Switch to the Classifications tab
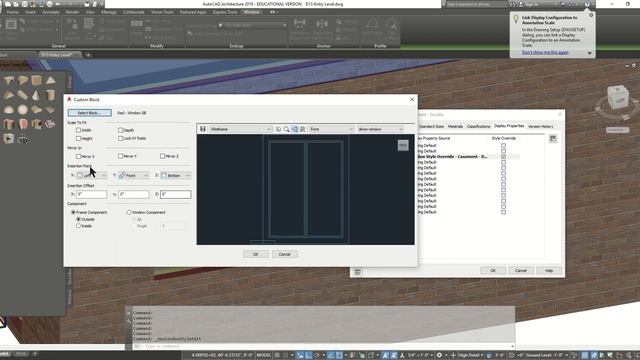This screenshot has height=360, width=640. tap(478, 127)
